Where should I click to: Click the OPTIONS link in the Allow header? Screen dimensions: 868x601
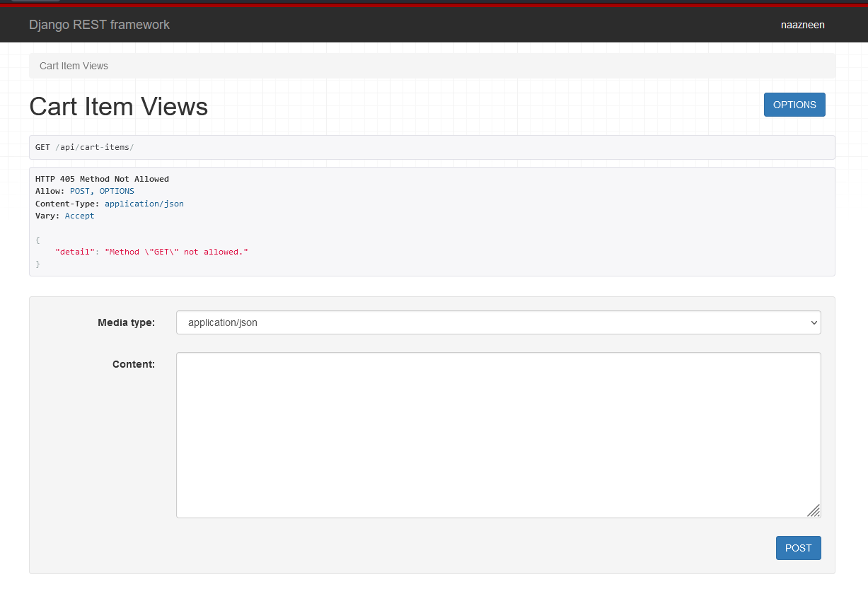tap(116, 190)
